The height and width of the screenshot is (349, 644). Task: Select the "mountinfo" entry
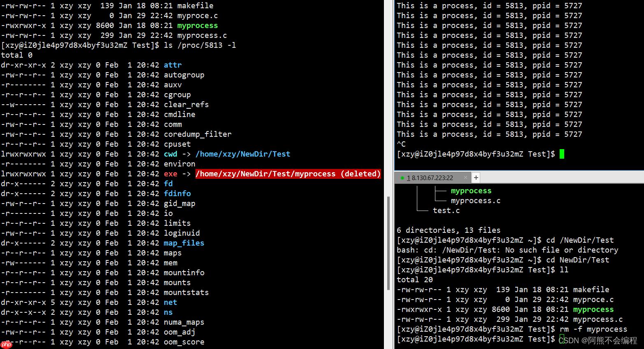184,273
